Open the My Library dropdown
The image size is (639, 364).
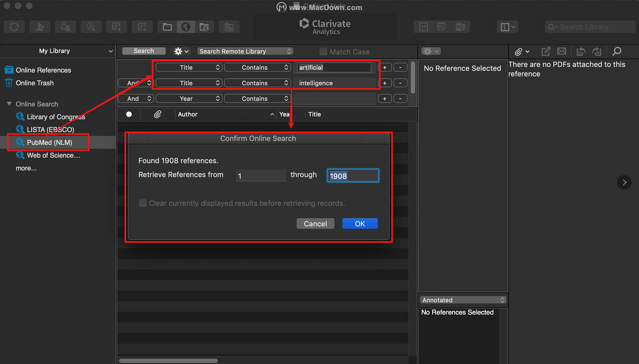[58, 51]
